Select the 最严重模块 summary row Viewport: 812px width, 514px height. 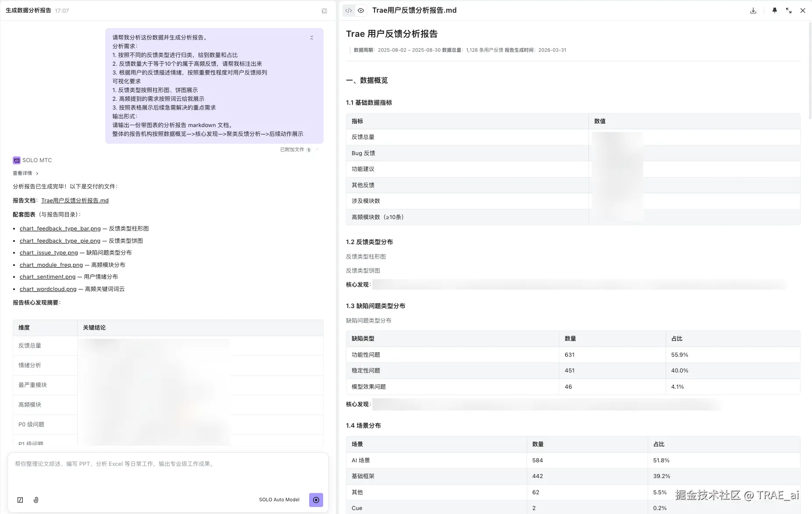[168, 385]
